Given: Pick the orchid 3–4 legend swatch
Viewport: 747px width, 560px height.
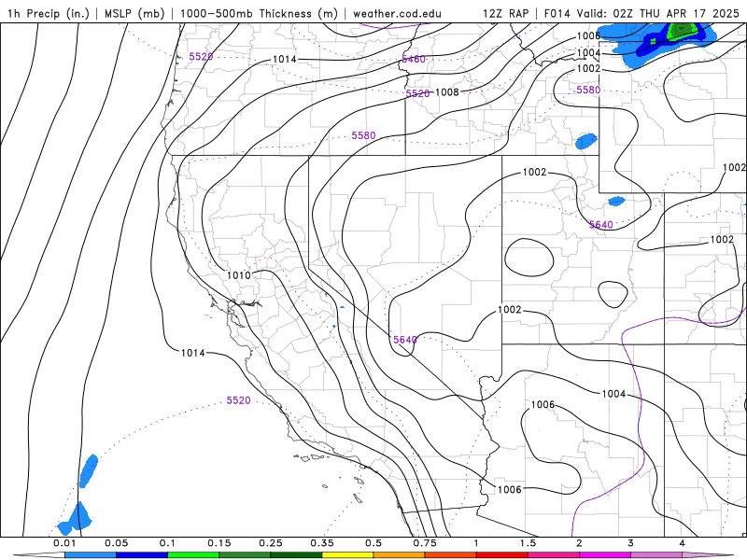Looking at the screenshot, I should tap(656, 555).
